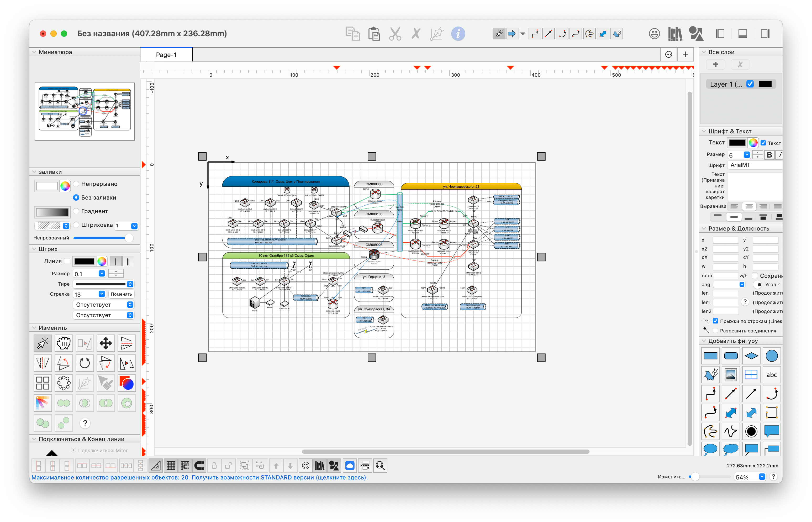The width and height of the screenshot is (812, 522).
Task: Enable Разрешить соединения checkbox
Action: [x=715, y=331]
